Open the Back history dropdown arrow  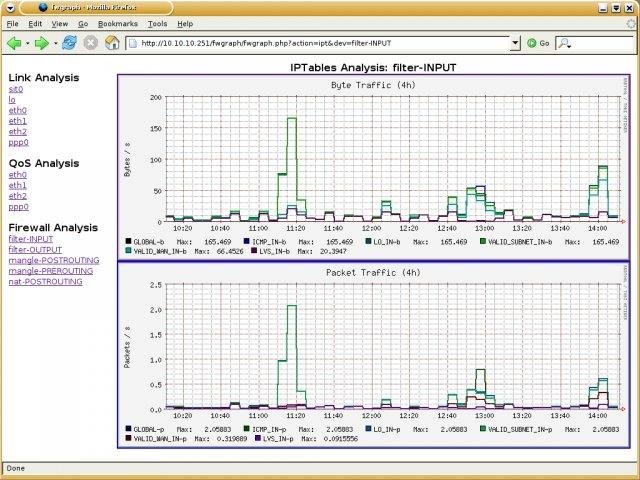coord(27,43)
